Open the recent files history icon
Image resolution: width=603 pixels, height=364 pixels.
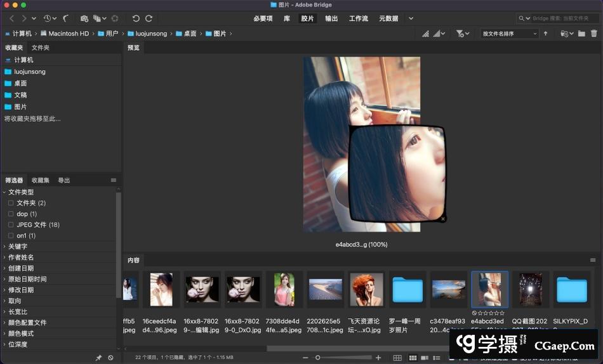coord(49,19)
